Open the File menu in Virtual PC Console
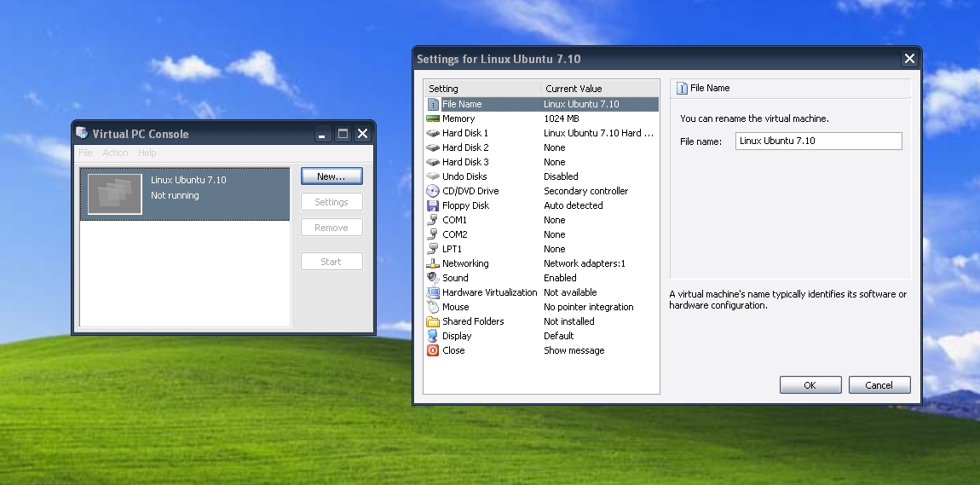This screenshot has width=980, height=485. [x=85, y=153]
